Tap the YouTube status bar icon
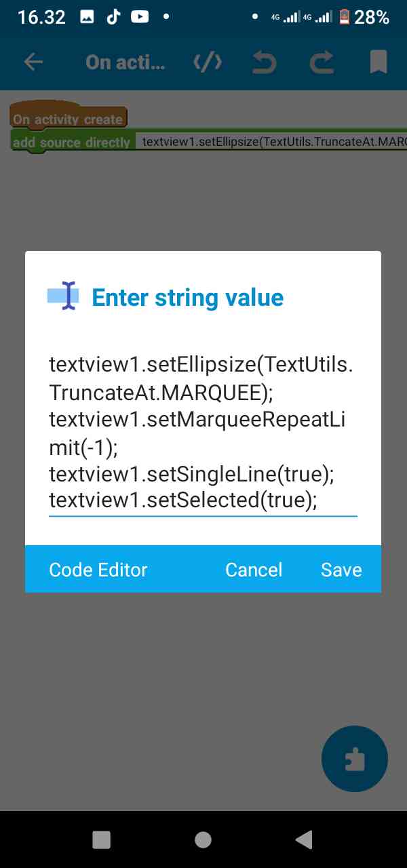Screen dimensions: 407x868 pyautogui.click(x=140, y=18)
